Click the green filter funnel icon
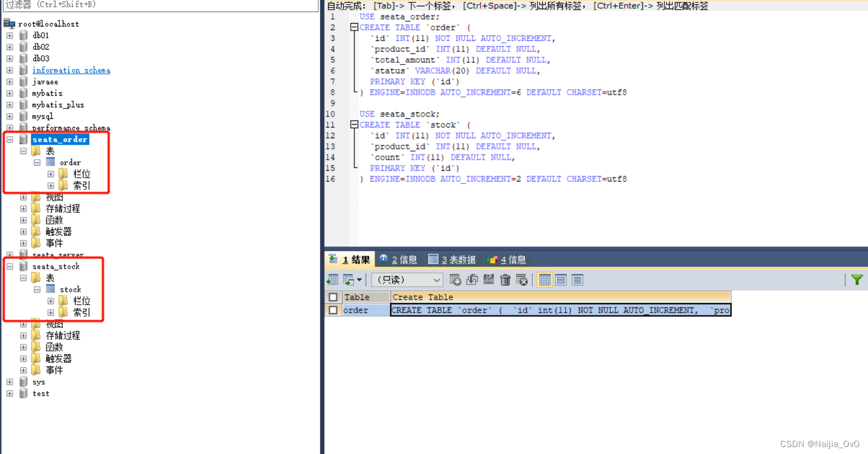This screenshot has height=454, width=868. (856, 280)
